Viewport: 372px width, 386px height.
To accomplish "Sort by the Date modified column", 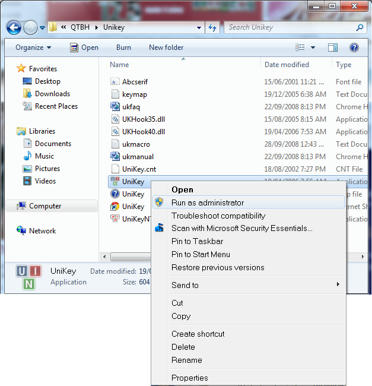I will tap(287, 65).
